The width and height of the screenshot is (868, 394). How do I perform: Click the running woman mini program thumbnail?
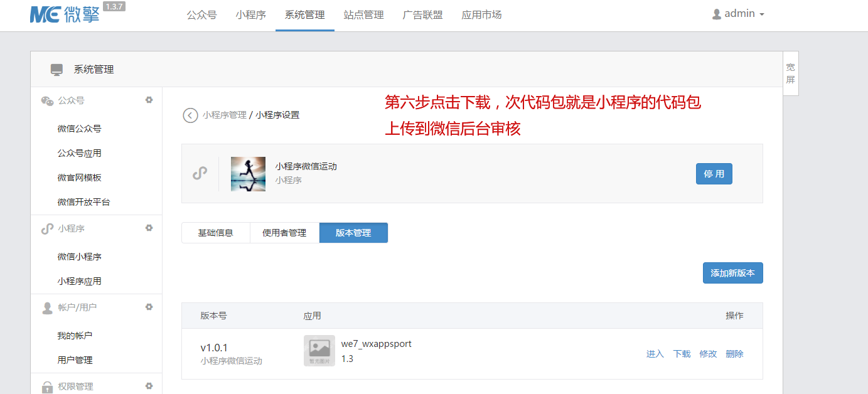248,174
